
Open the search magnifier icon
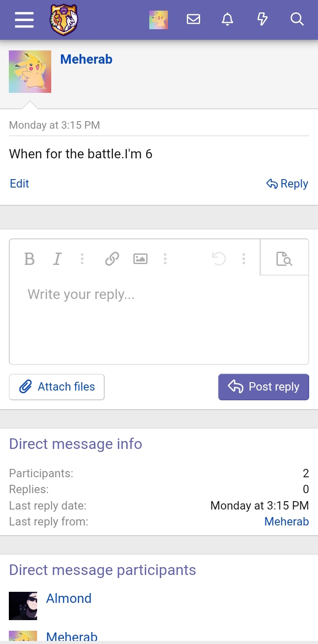point(297,19)
